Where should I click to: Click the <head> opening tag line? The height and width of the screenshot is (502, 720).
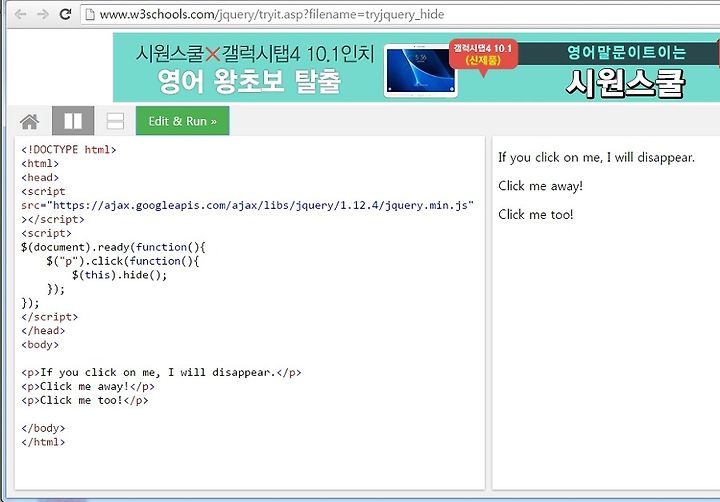40,177
